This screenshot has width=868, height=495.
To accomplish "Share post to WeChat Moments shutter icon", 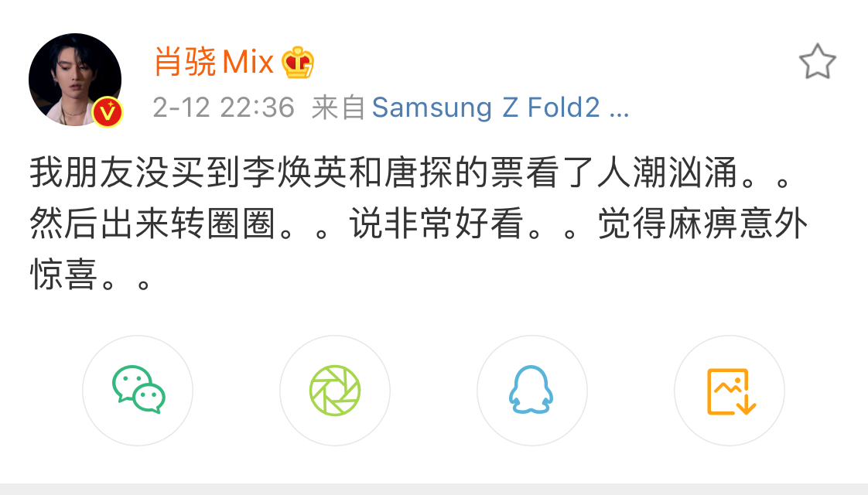I will pos(335,391).
